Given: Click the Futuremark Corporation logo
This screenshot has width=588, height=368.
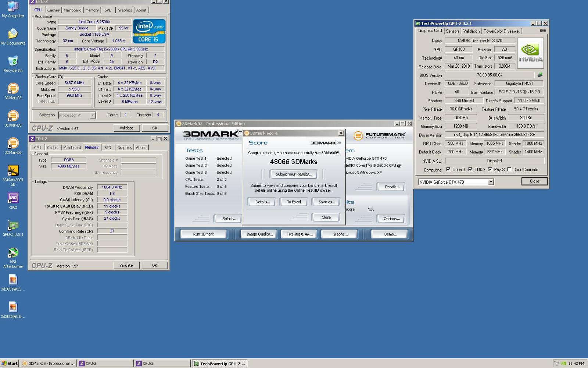Looking at the screenshot, I should coord(380,135).
